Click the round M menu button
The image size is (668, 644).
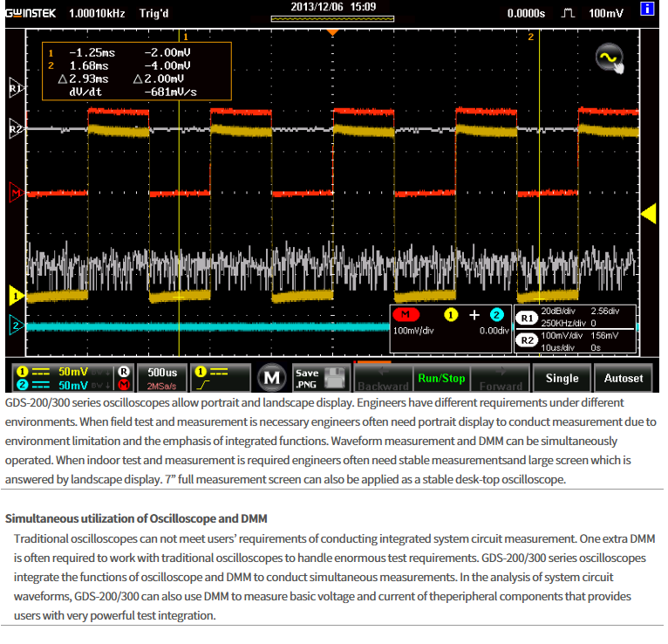pyautogui.click(x=271, y=378)
